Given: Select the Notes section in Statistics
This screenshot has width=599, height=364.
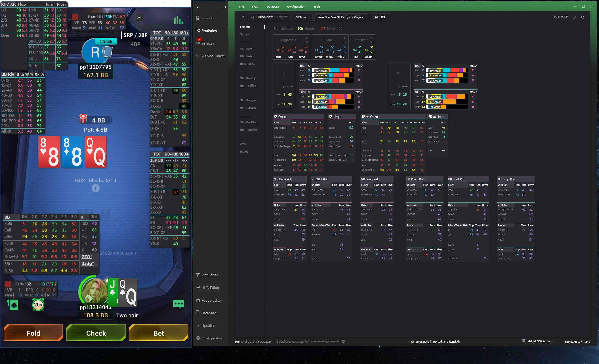Looking at the screenshot, I should 244,151.
